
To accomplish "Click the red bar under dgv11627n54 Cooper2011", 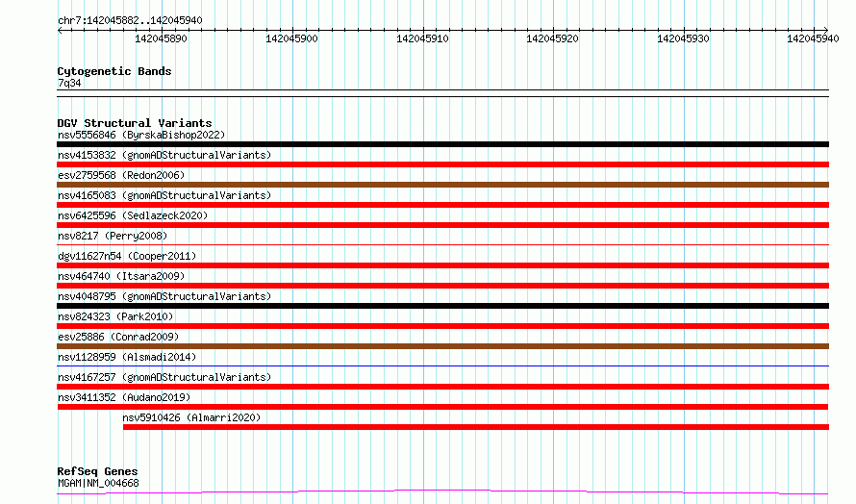I will pyautogui.click(x=442, y=265).
